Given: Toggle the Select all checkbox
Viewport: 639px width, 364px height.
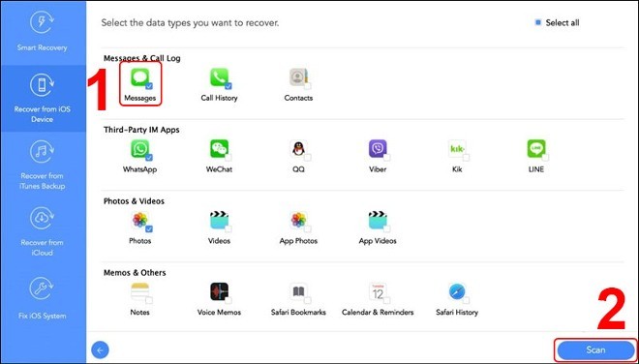Looking at the screenshot, I should tap(538, 23).
